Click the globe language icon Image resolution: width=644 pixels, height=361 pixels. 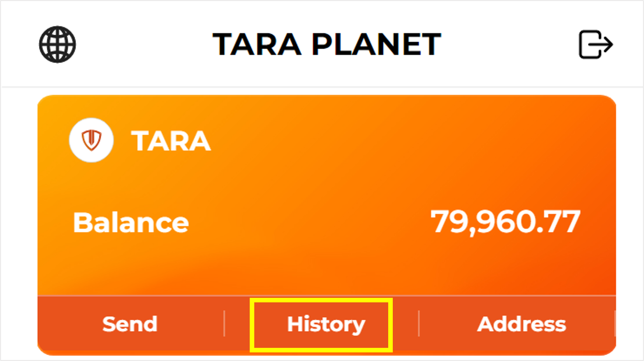tap(57, 44)
